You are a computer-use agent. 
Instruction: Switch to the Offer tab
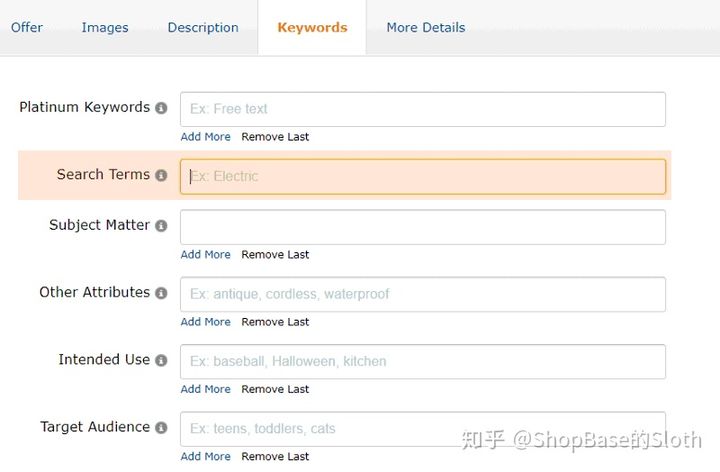pyautogui.click(x=27, y=28)
